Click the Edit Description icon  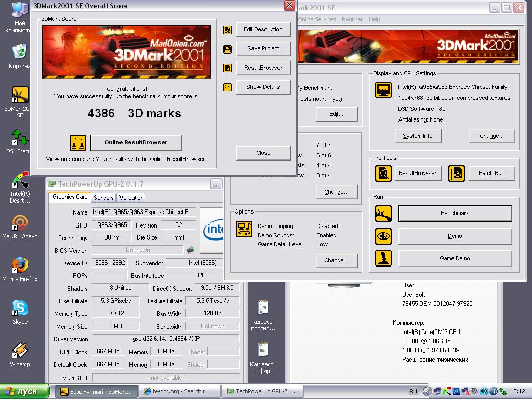tap(228, 30)
